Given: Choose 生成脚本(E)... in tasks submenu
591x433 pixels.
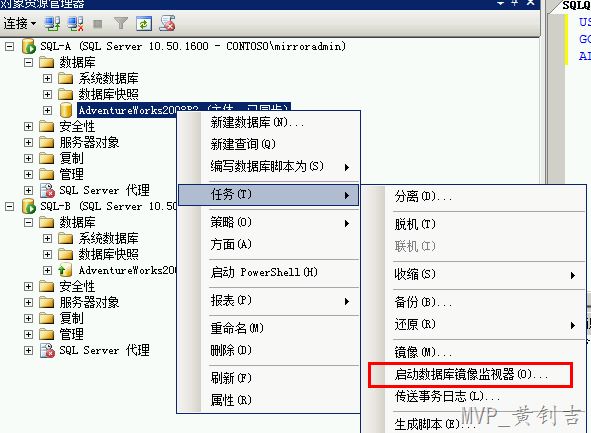Looking at the screenshot, I should (x=474, y=424).
